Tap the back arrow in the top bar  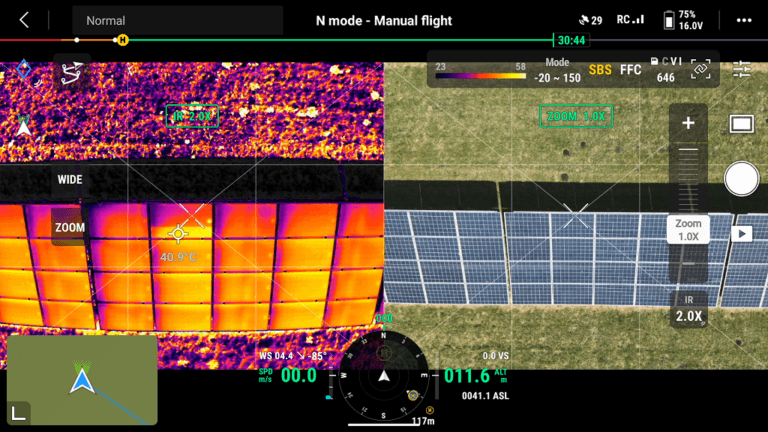(24, 20)
